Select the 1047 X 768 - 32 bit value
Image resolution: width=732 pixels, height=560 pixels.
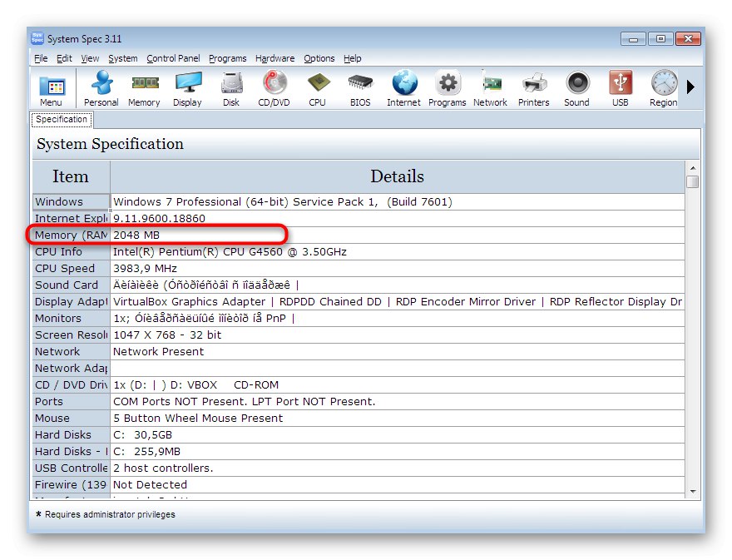click(398, 335)
